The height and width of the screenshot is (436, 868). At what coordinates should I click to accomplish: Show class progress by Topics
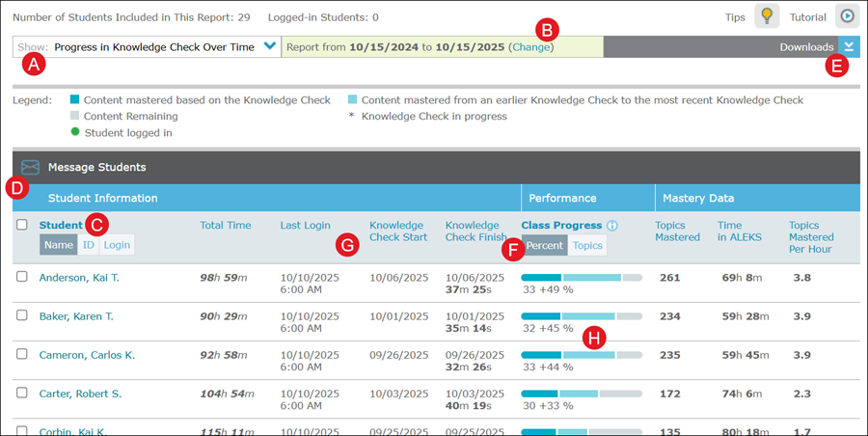pyautogui.click(x=586, y=245)
